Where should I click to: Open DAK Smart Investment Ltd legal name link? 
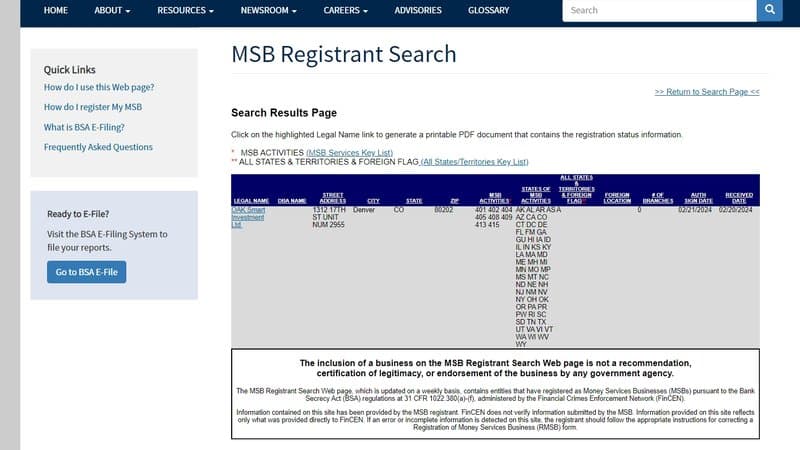(251, 217)
